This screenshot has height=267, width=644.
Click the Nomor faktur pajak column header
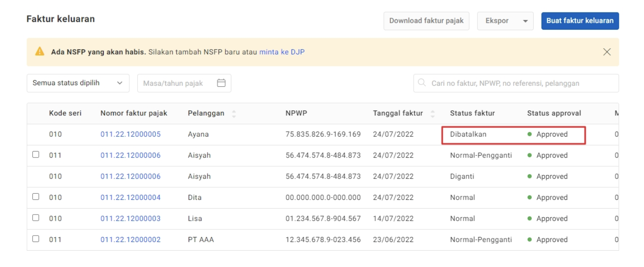[134, 113]
